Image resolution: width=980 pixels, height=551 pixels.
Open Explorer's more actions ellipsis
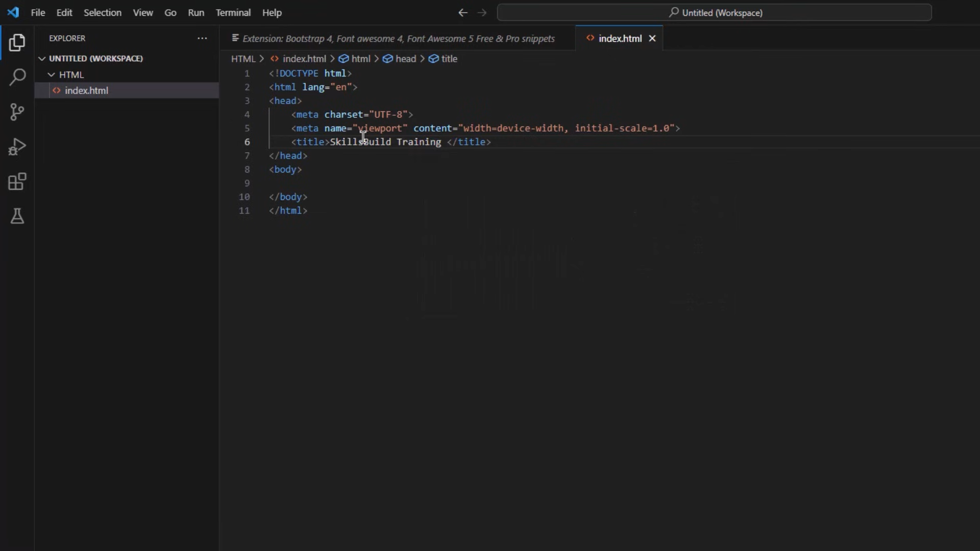pos(202,38)
